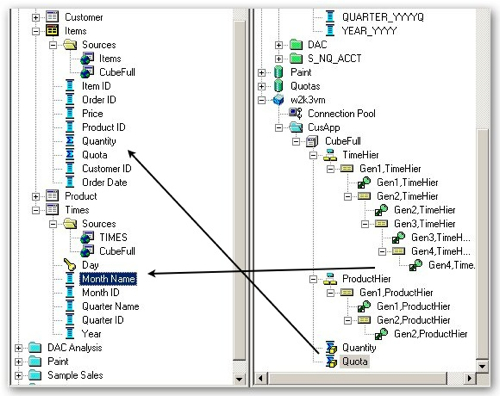Click the right pane's scroll-down arrow
This screenshot has width=500, height=396.
[482, 367]
